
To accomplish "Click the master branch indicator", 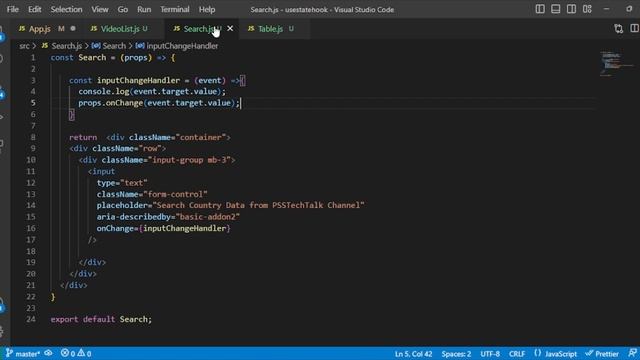I will [23, 353].
